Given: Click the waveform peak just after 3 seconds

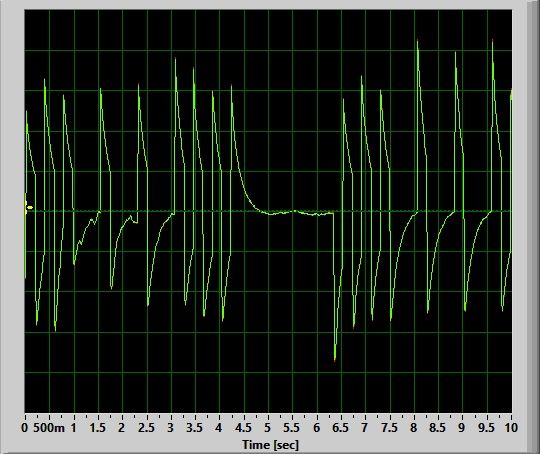Looking at the screenshot, I should 175,59.
